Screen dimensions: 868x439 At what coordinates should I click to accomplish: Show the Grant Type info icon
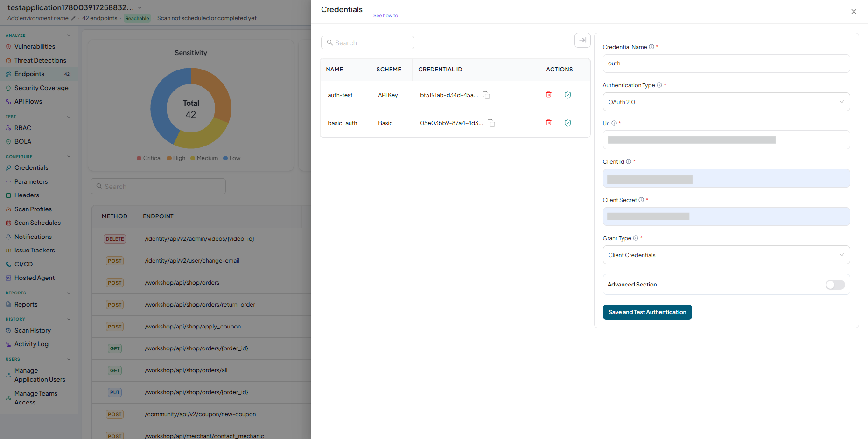pyautogui.click(x=636, y=238)
